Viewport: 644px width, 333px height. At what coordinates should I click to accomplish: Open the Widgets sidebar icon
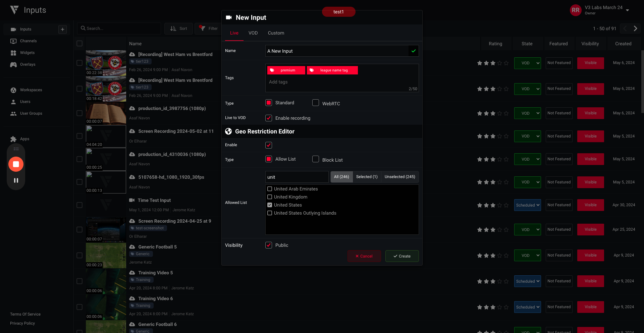(x=13, y=53)
